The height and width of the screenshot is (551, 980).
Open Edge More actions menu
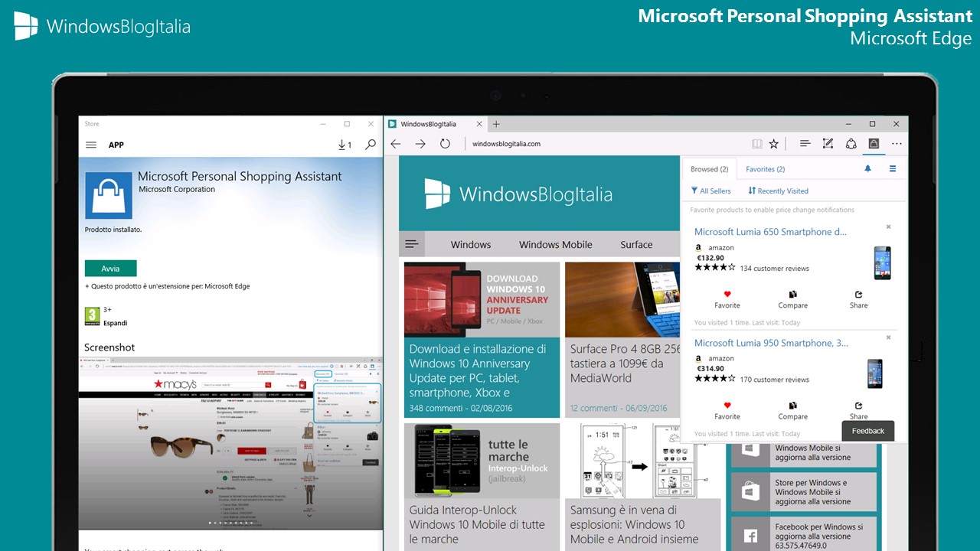[897, 144]
